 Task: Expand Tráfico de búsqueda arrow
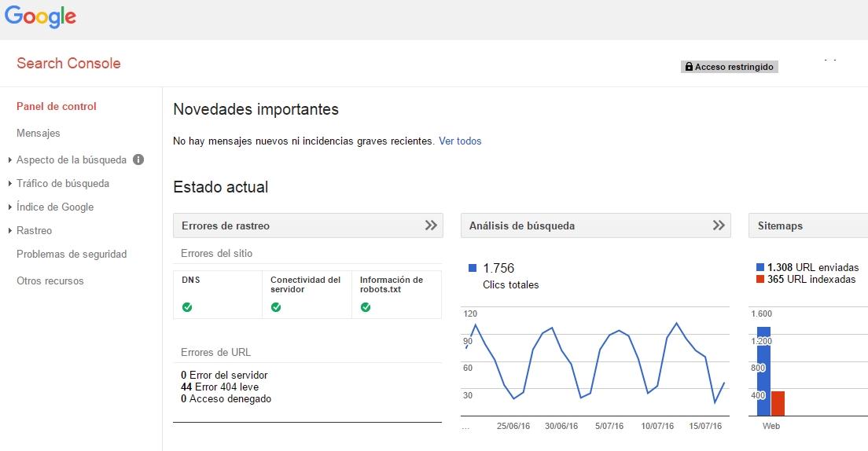click(10, 184)
